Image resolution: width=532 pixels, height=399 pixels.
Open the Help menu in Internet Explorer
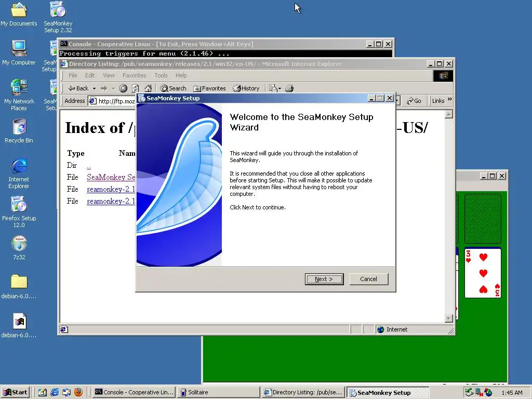pos(181,75)
